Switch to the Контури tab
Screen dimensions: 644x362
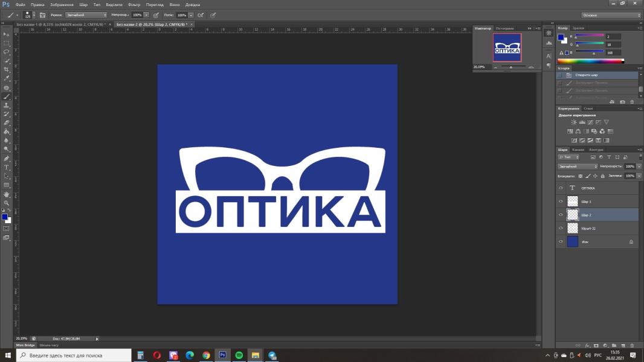click(596, 150)
